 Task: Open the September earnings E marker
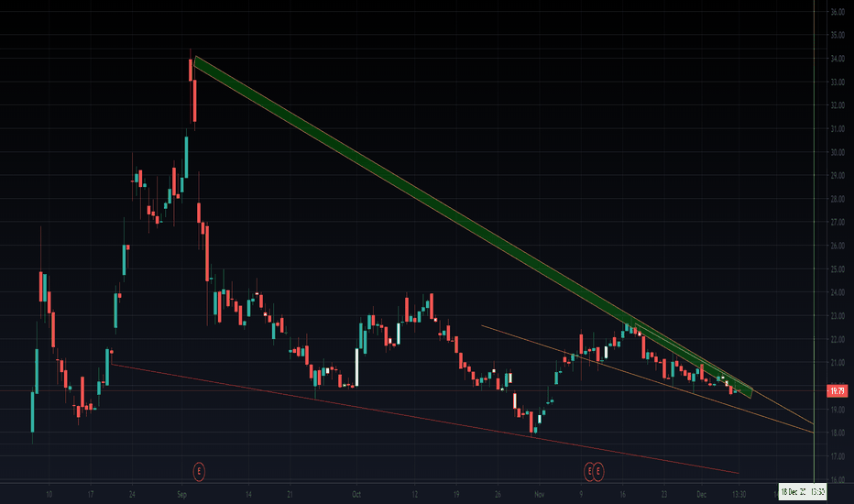pos(200,471)
